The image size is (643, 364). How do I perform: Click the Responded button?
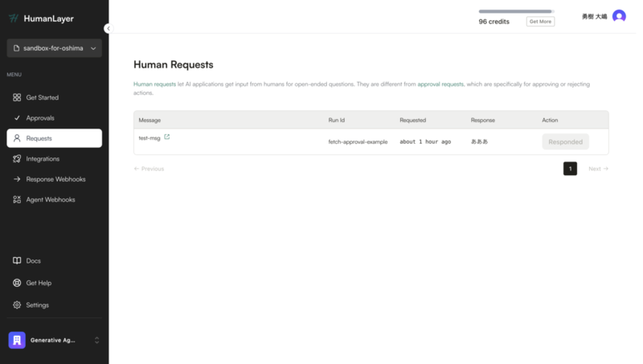point(565,142)
